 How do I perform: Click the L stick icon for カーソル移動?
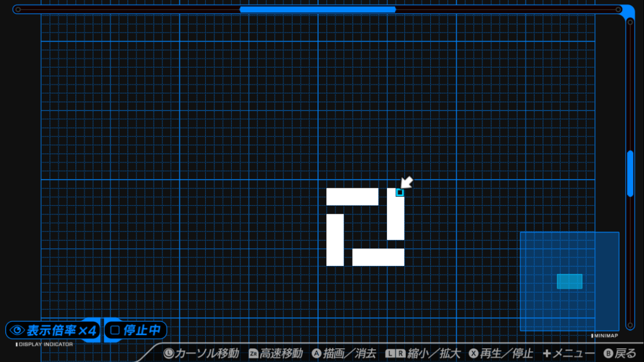coord(169,354)
